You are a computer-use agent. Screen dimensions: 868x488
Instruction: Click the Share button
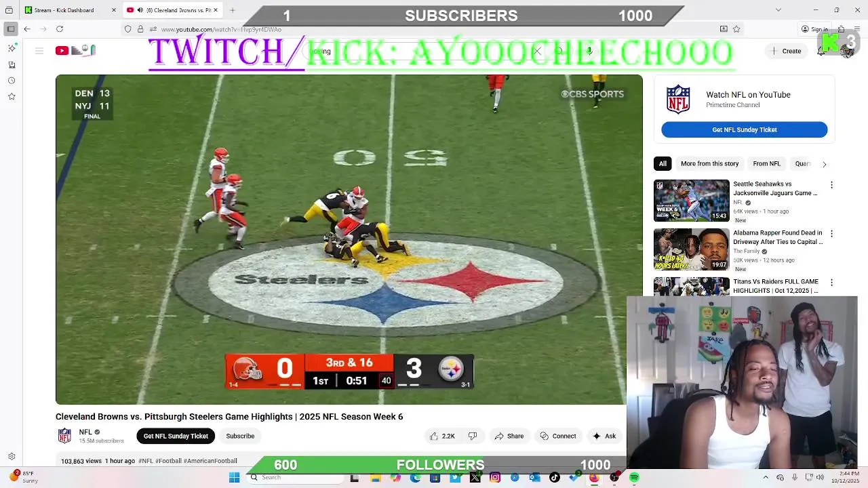pyautogui.click(x=509, y=436)
